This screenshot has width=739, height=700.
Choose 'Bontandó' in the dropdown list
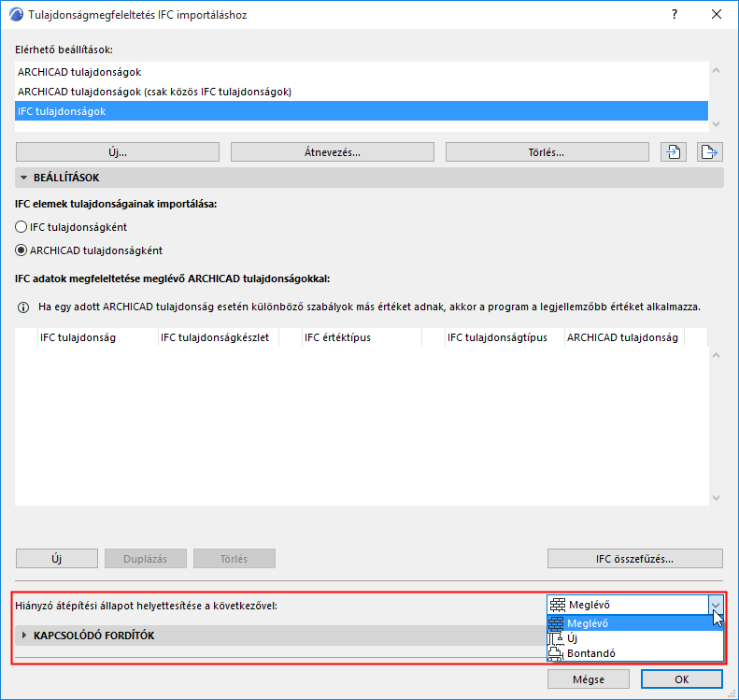pyautogui.click(x=635, y=653)
